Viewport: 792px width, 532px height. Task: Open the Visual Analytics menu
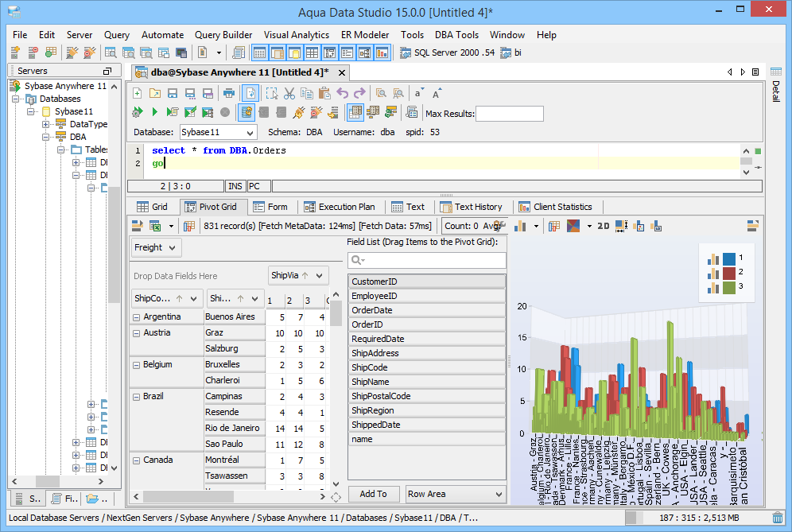pos(297,35)
